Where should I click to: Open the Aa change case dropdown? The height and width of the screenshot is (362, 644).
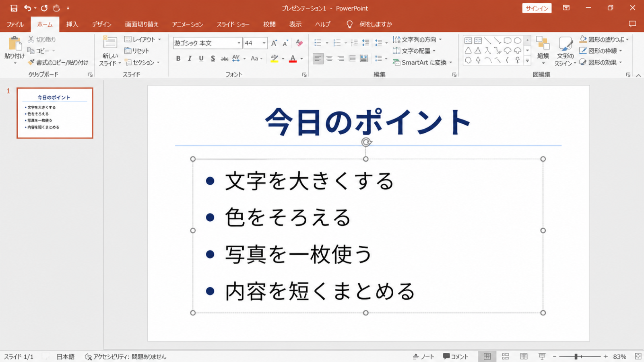click(256, 59)
